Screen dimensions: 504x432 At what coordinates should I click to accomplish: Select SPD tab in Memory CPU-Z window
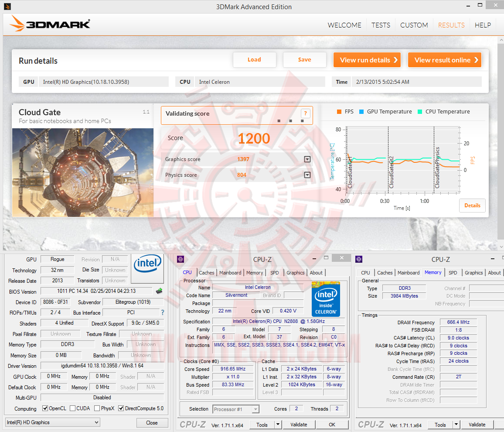453,273
